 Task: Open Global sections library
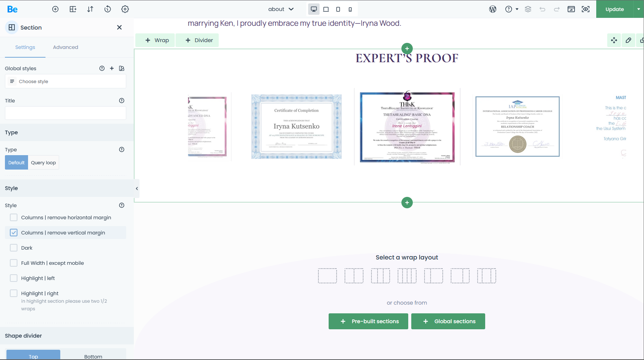click(448, 321)
